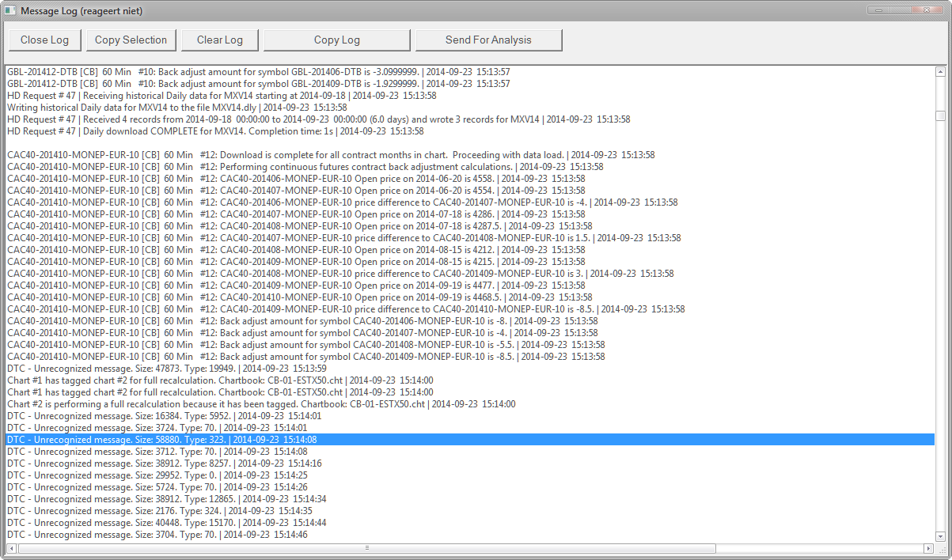Click the horizontal scrollbar thumb

click(x=366, y=548)
